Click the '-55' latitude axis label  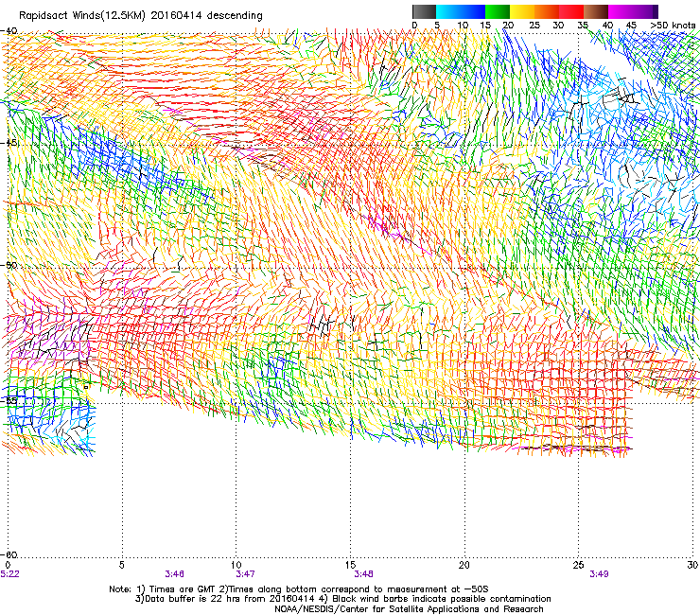click(9, 400)
